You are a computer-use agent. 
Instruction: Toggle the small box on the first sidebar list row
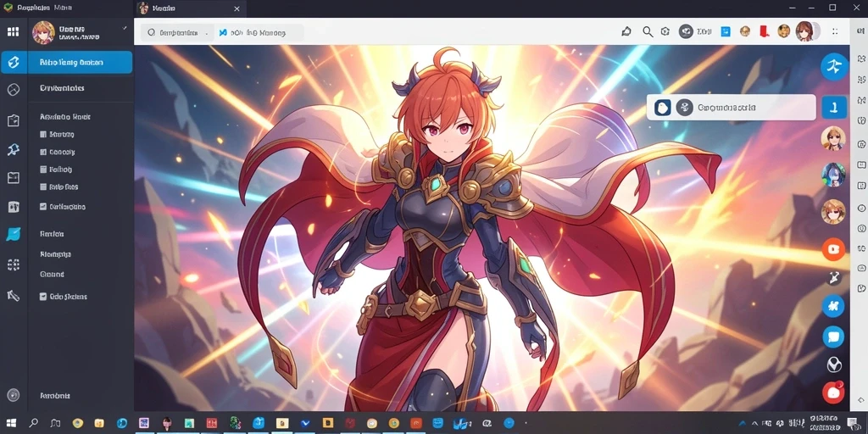(43, 134)
